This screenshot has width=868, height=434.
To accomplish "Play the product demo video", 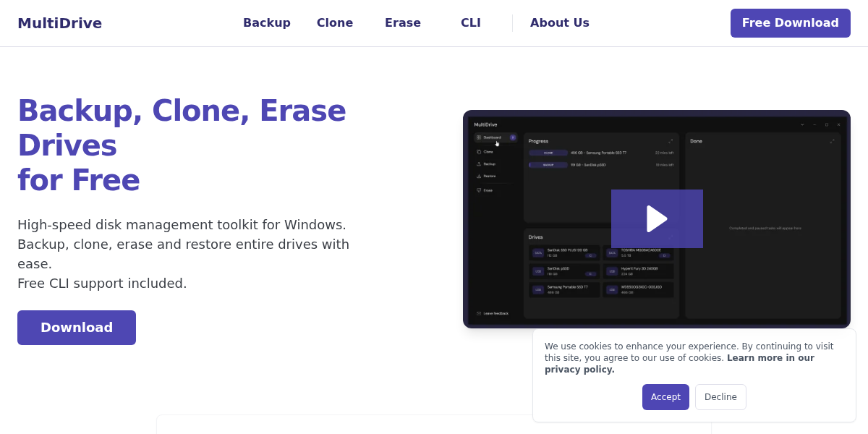I will point(657,218).
